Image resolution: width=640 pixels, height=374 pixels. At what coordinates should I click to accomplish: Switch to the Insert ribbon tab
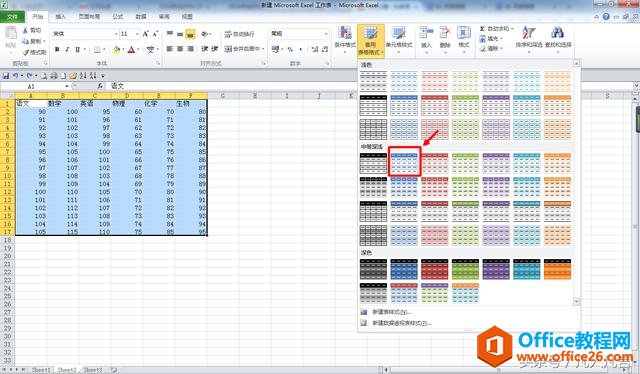60,17
